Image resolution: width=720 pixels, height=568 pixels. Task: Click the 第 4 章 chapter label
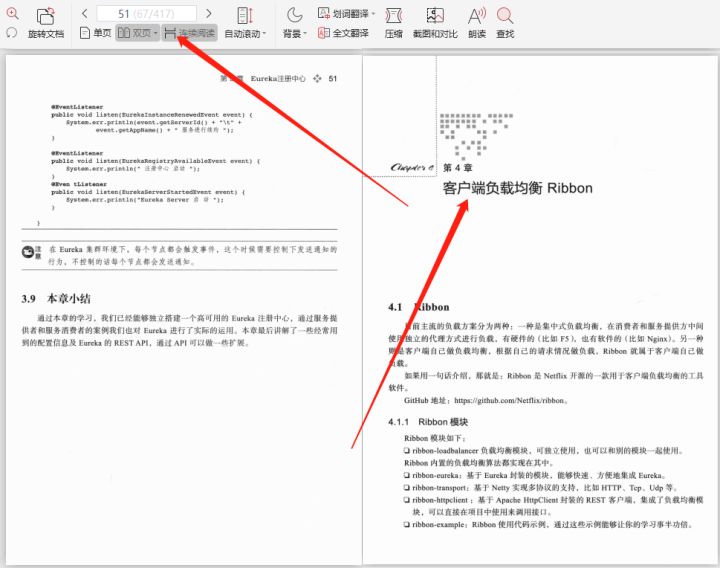pos(457,168)
